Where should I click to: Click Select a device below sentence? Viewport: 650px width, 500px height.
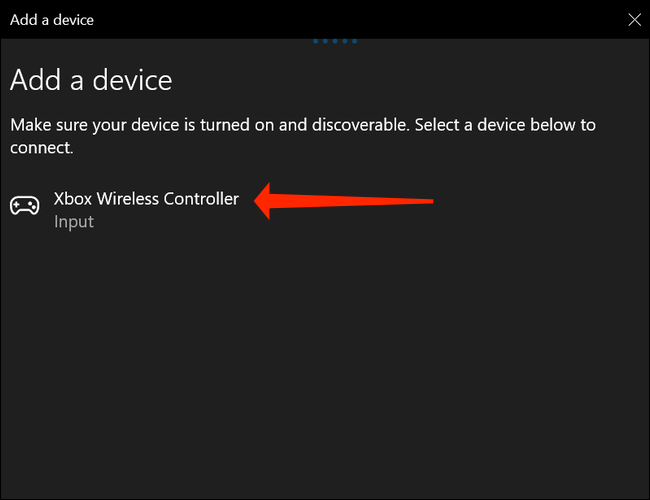pyautogui.click(x=505, y=125)
